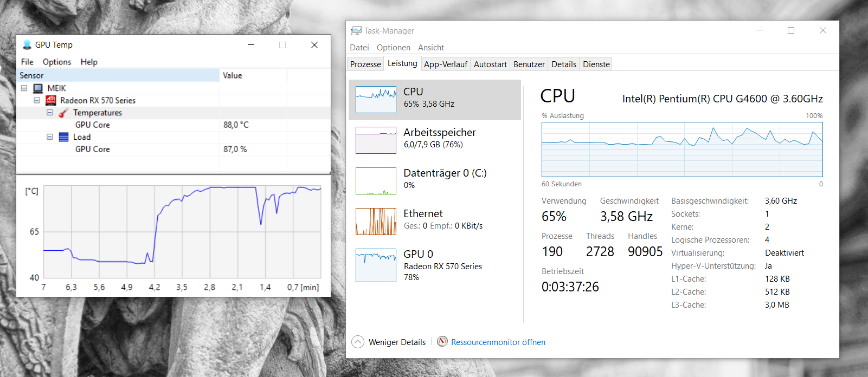Screen dimensions: 868x377
Task: Switch to the Prozesse tab
Action: pos(365,64)
